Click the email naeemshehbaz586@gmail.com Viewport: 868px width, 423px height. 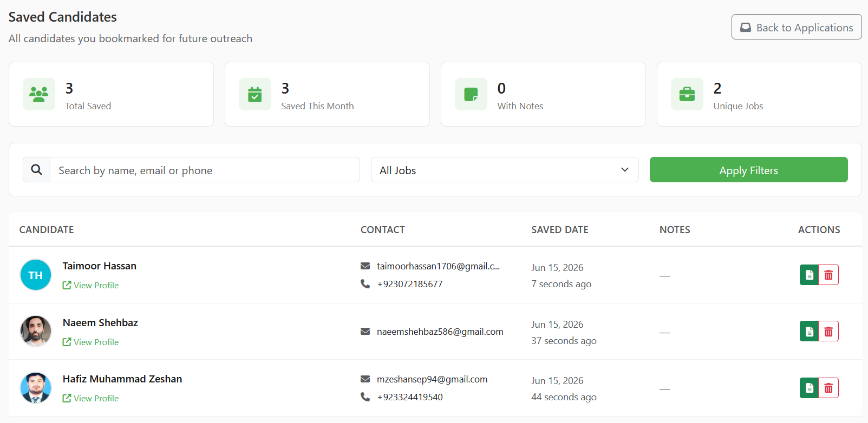tap(440, 332)
